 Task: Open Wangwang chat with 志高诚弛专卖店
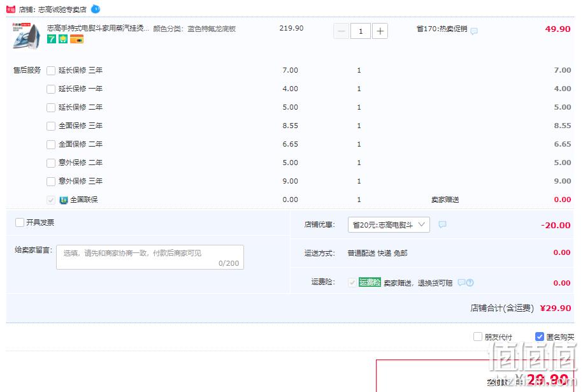tap(96, 9)
